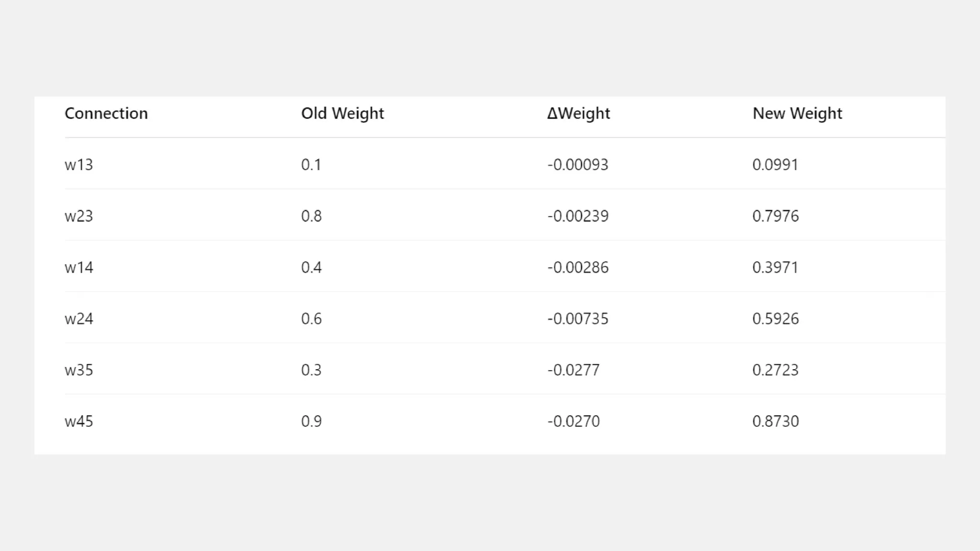Click delta weight value -0.00735
Screen dimensions: 980x551
(x=578, y=319)
